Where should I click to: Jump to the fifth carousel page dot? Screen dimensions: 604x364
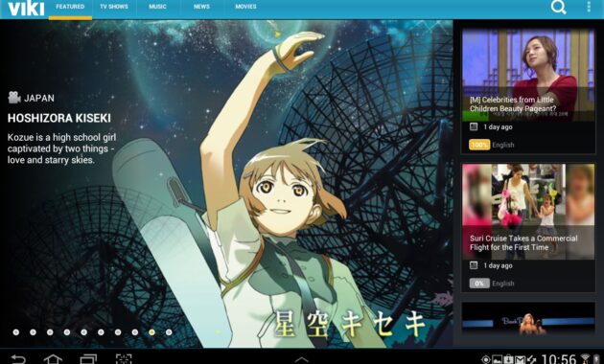click(83, 332)
